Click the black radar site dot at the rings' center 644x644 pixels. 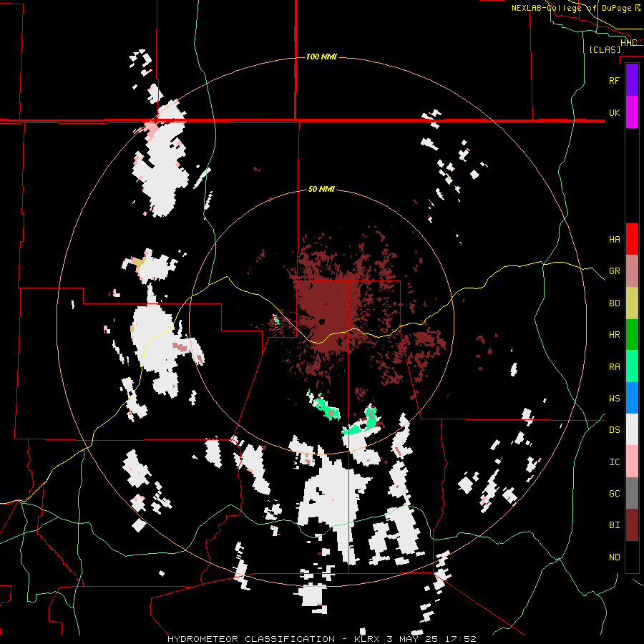point(321,321)
